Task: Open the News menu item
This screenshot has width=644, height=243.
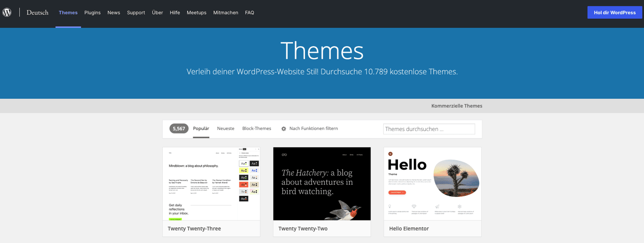Action: pyautogui.click(x=114, y=13)
